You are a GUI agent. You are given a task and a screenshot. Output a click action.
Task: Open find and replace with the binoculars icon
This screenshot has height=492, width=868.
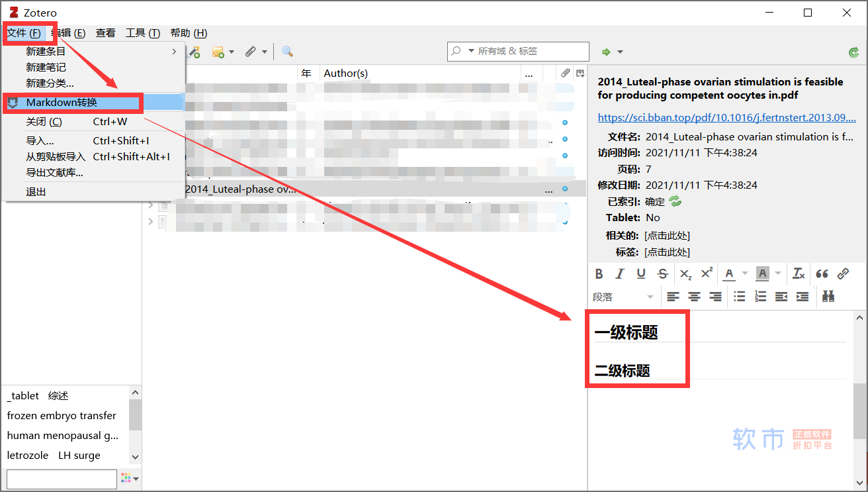[828, 297]
